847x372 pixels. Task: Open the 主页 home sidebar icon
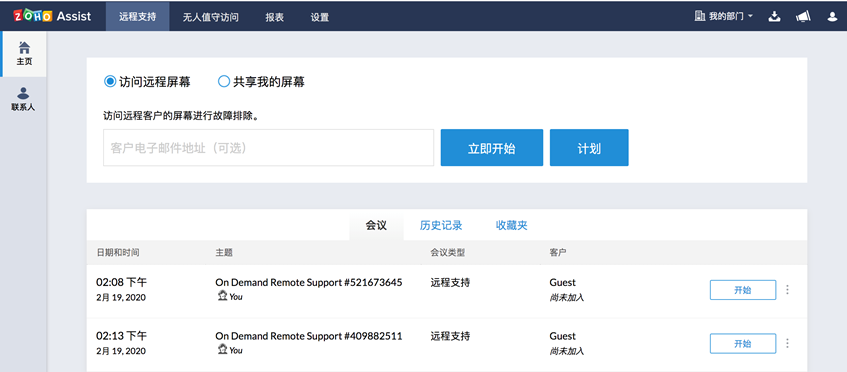tap(24, 53)
